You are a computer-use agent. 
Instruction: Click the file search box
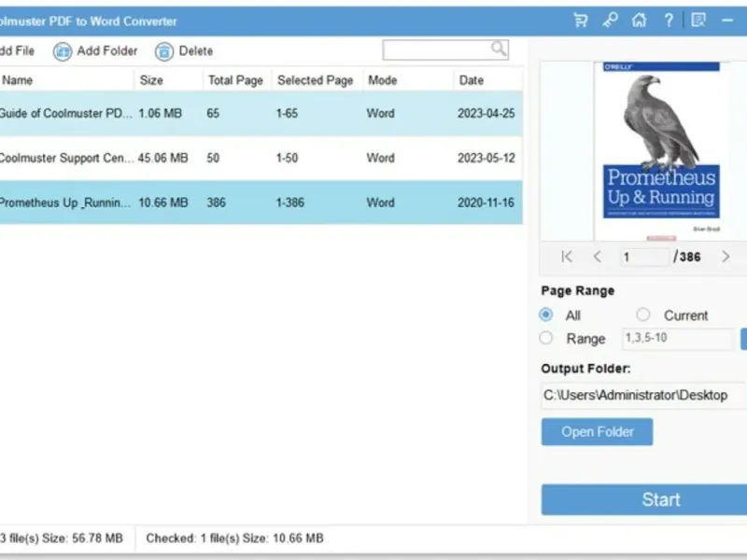point(445,49)
